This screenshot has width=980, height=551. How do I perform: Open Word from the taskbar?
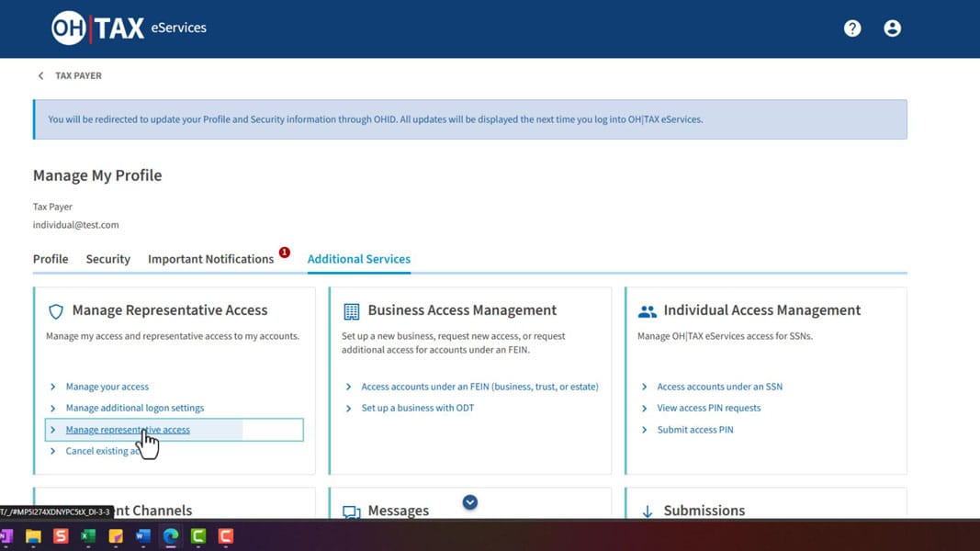143,536
